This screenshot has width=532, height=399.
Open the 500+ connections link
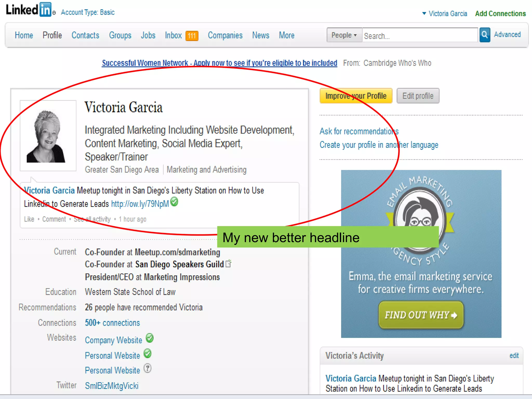click(x=112, y=323)
